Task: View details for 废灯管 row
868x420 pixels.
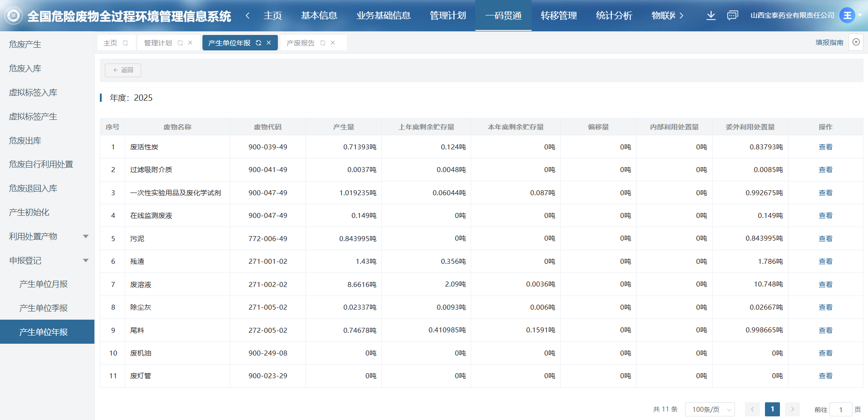Action: [x=825, y=376]
